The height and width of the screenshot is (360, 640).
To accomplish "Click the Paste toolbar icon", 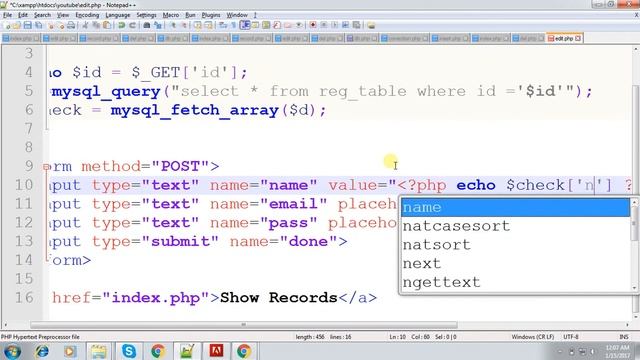I will (x=107, y=25).
